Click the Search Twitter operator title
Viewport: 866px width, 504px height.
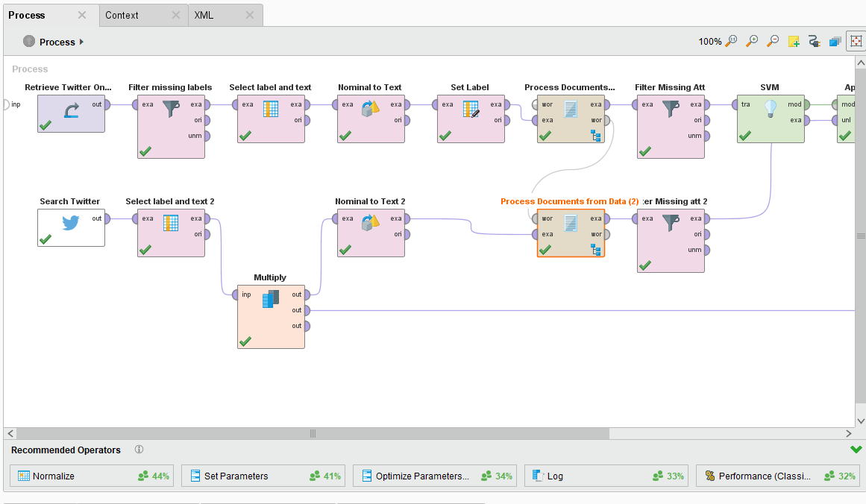click(70, 201)
